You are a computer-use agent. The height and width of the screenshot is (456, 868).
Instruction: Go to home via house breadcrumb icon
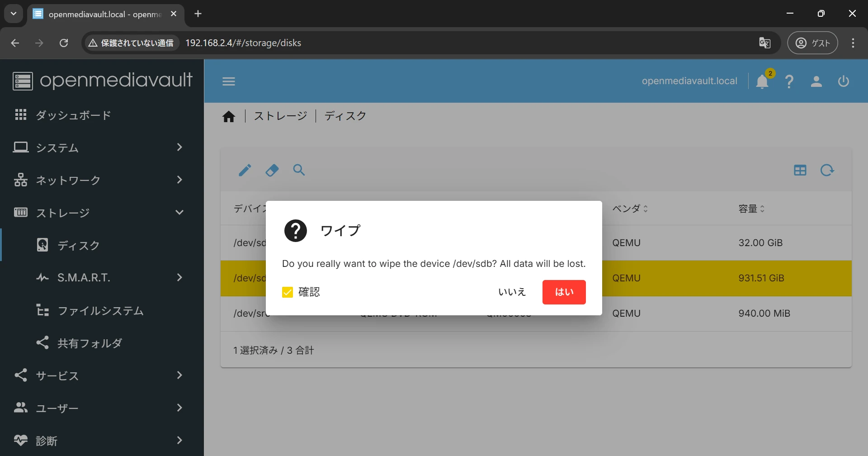(229, 117)
